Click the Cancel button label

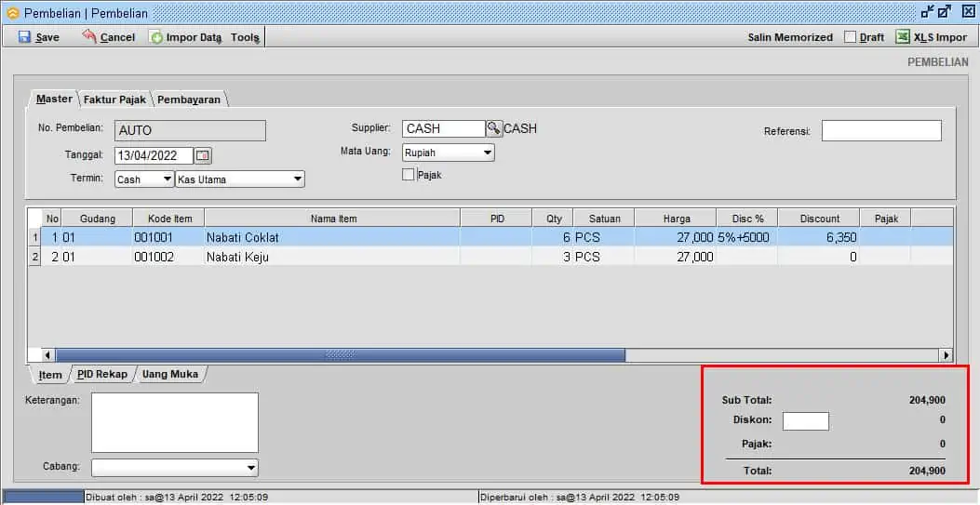pyautogui.click(x=117, y=37)
